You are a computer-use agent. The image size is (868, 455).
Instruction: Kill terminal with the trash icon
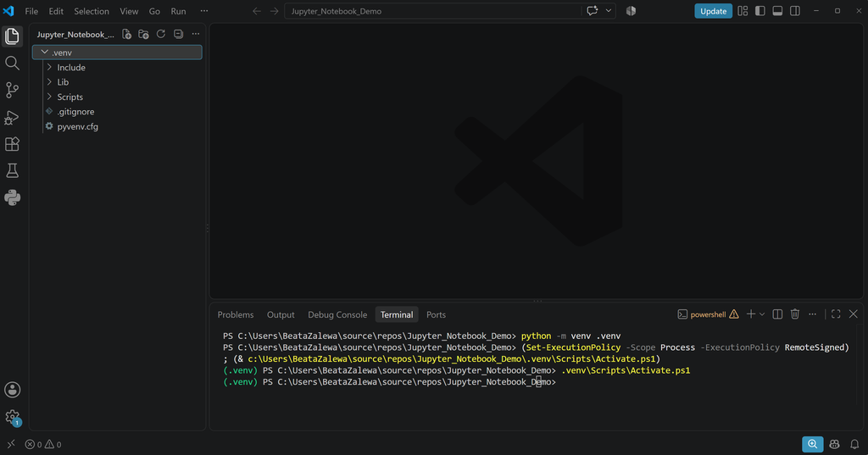[x=795, y=314]
